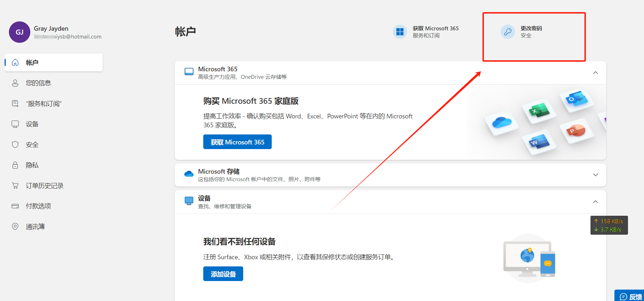Click the 添加设备 button
Image resolution: width=644 pixels, height=301 pixels.
[223, 274]
